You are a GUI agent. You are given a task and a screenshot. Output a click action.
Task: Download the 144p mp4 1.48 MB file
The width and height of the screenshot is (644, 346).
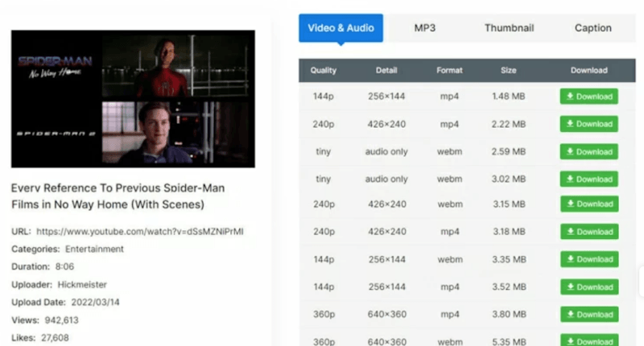(589, 97)
